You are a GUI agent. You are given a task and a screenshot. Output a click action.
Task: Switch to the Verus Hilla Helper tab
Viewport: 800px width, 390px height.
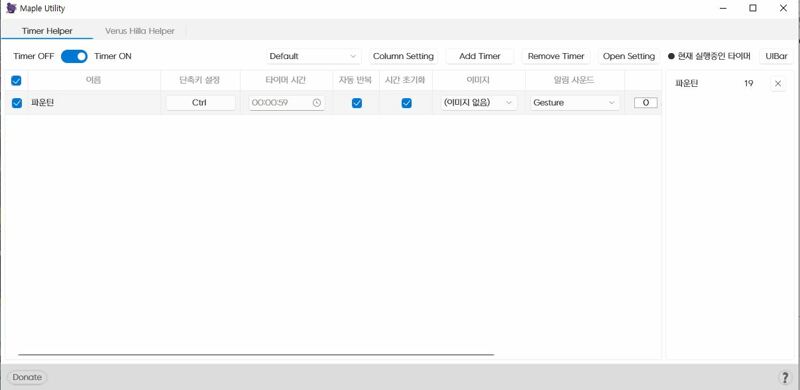pos(140,31)
